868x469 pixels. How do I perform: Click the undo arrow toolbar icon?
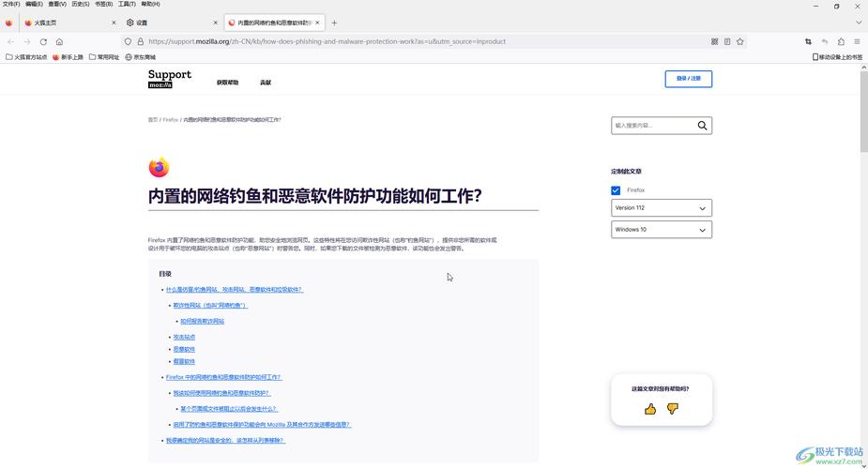(825, 41)
